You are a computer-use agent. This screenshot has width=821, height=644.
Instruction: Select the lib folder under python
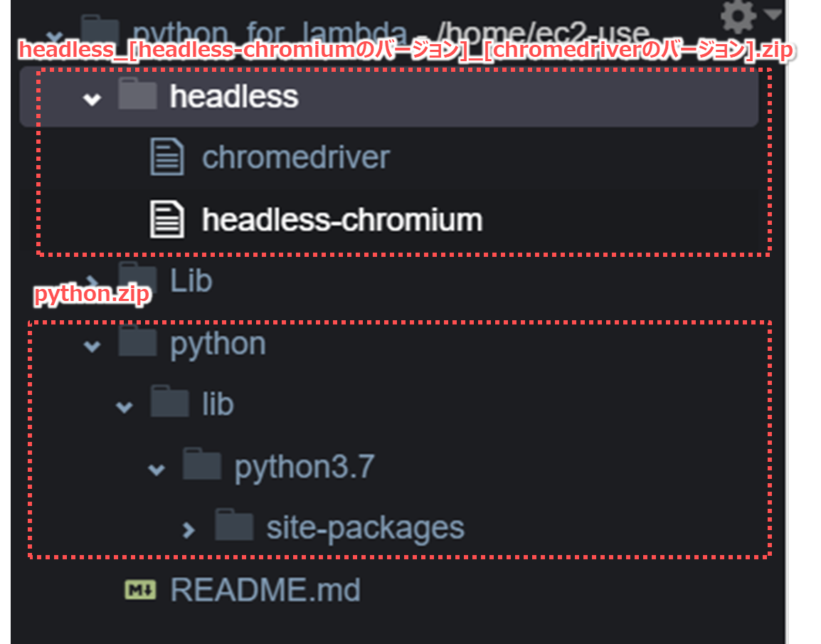click(218, 403)
